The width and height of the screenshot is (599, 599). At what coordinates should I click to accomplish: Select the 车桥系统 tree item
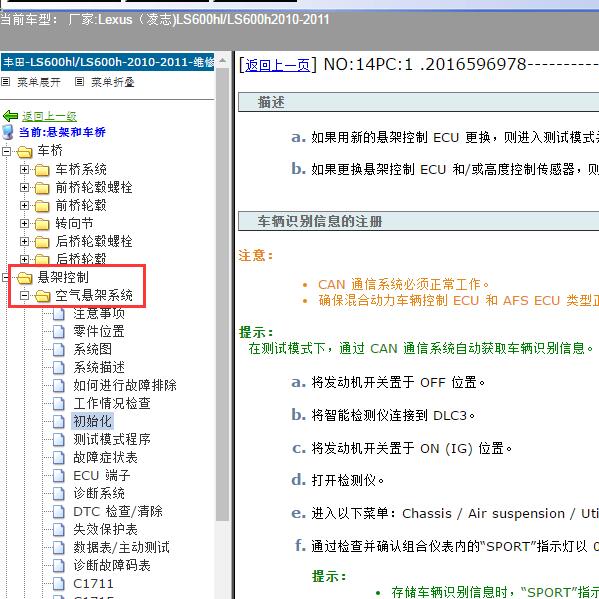(81, 169)
